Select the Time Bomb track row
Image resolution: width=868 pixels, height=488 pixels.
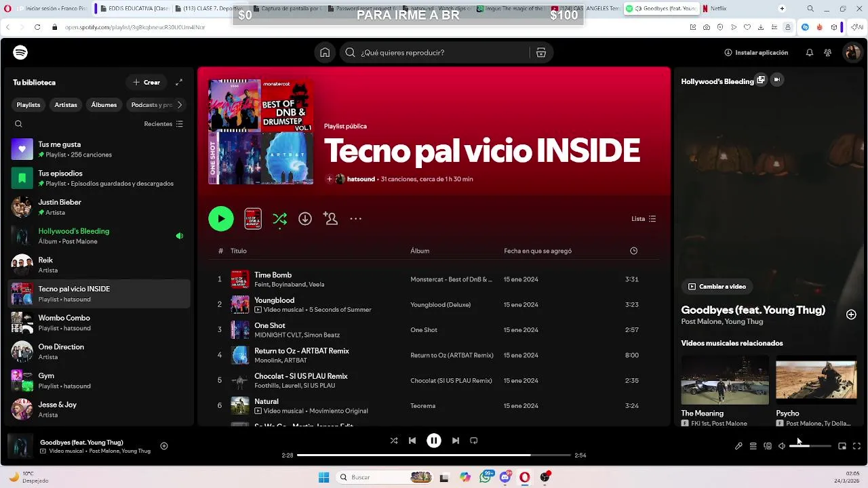click(x=434, y=279)
